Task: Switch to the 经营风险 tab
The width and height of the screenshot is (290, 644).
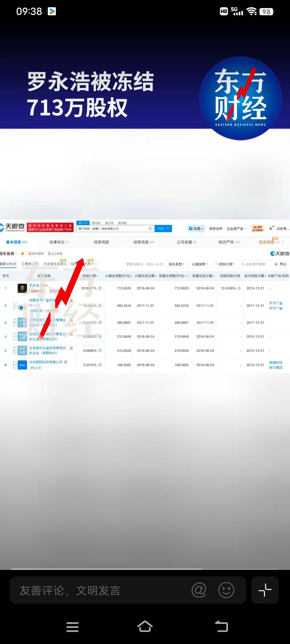Action: pos(102,242)
